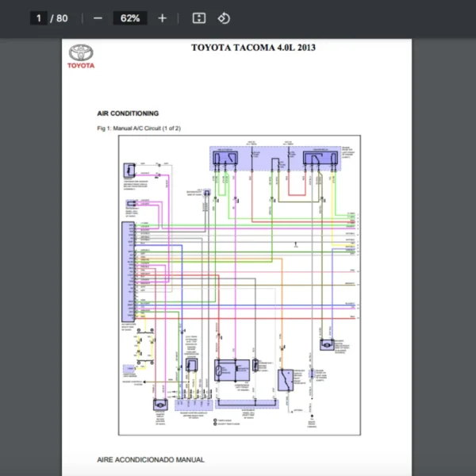Click the small switch box at upper left of diagram

point(129,171)
